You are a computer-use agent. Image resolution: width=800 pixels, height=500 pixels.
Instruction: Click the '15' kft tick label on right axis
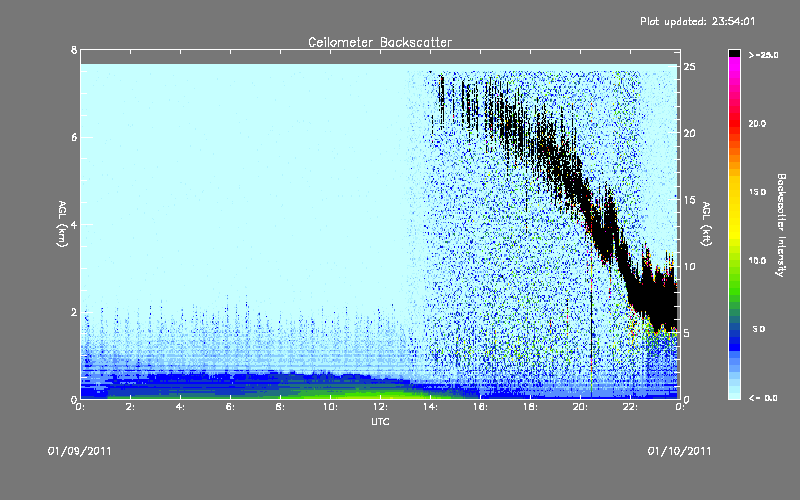coord(690,200)
